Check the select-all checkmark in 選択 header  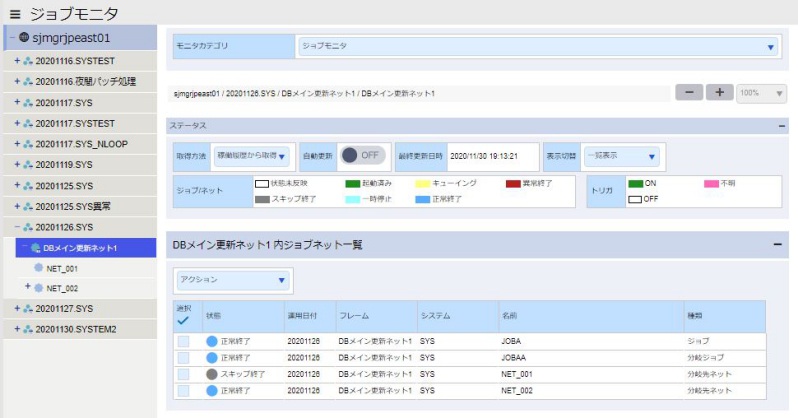point(183,321)
